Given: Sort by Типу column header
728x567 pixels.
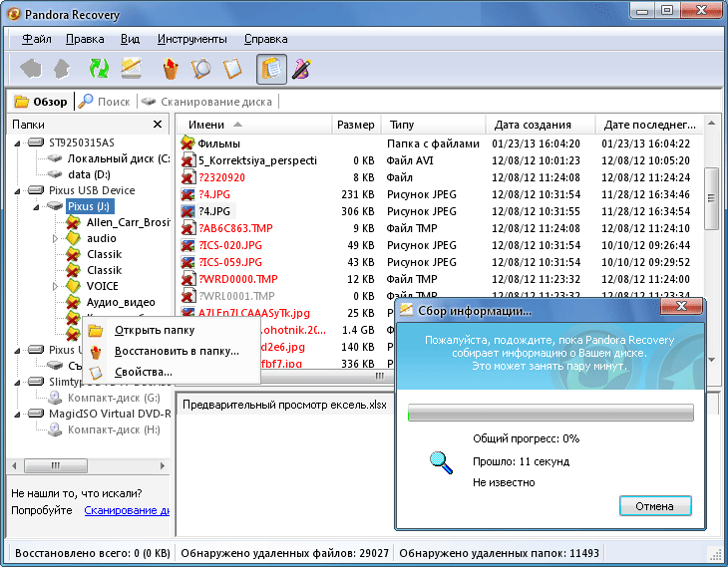Looking at the screenshot, I should [x=433, y=125].
